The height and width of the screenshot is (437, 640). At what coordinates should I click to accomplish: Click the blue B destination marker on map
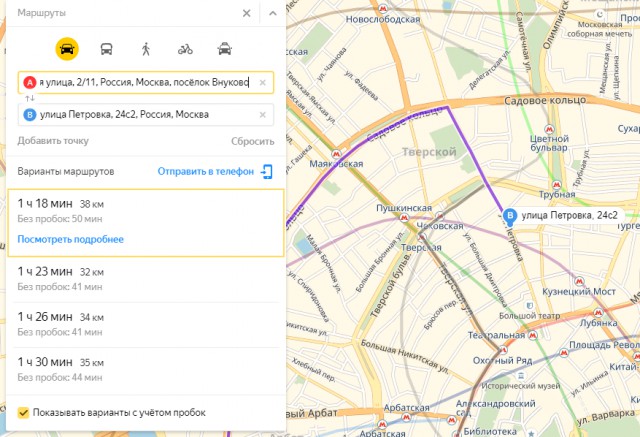tap(510, 216)
